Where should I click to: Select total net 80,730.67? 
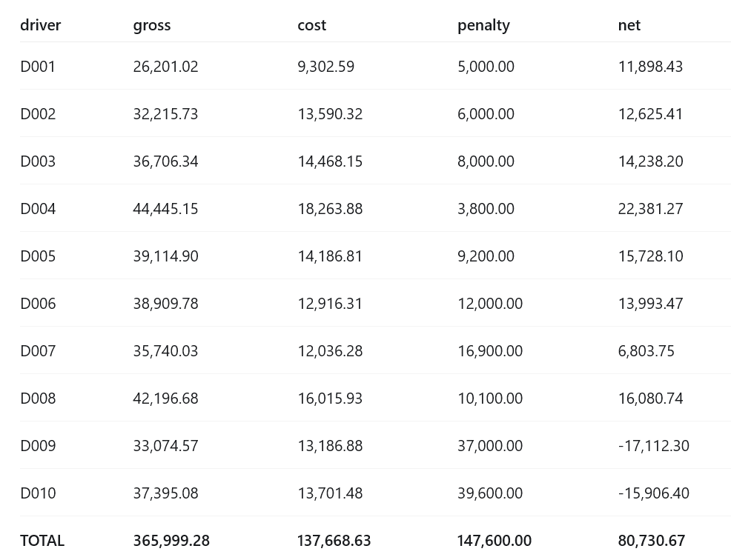(x=652, y=541)
